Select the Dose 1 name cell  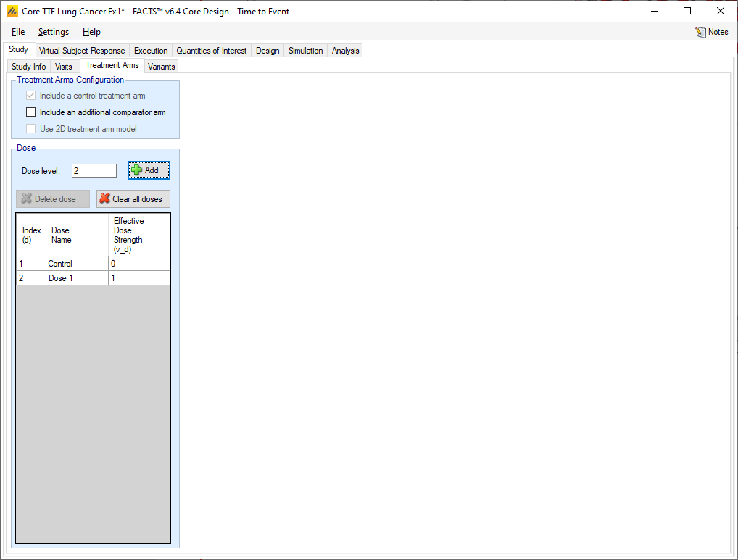click(77, 278)
